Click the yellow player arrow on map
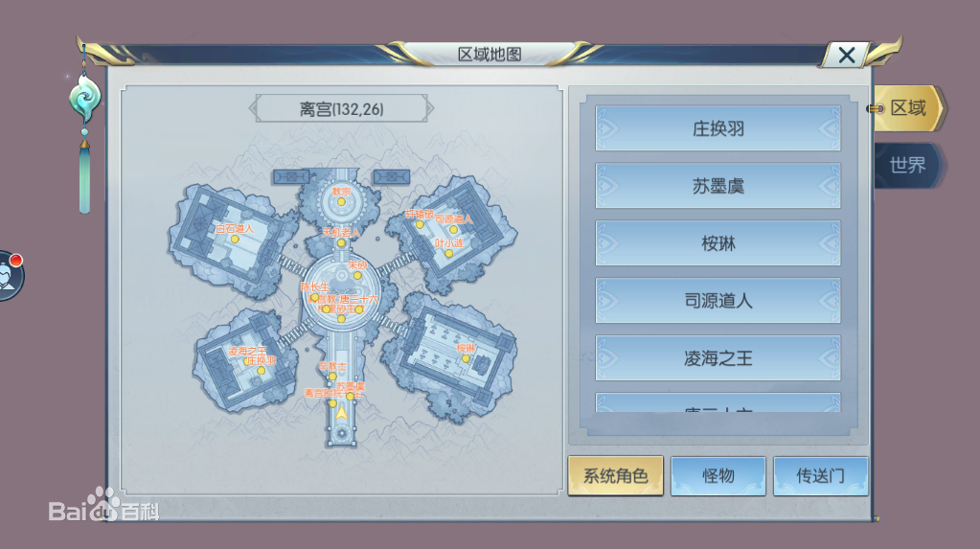 click(341, 413)
